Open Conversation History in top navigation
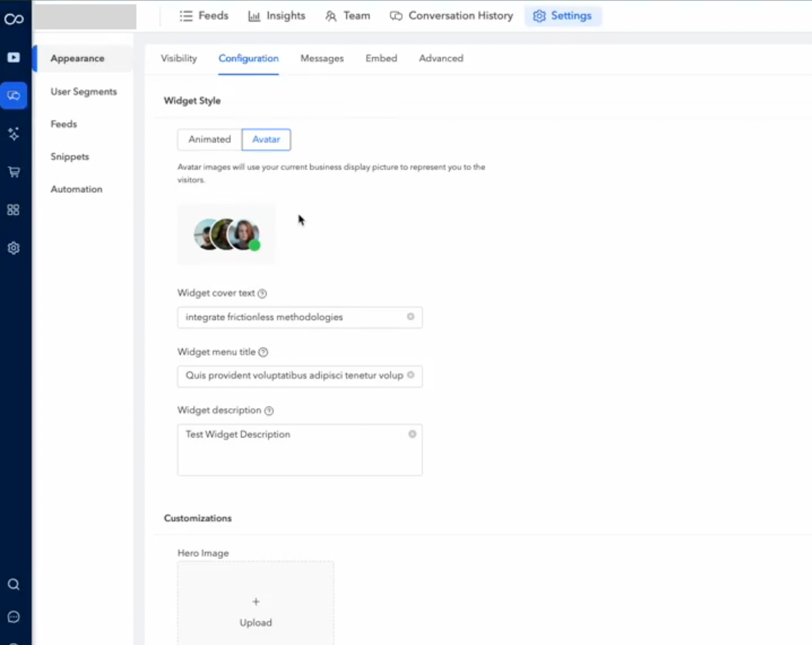The height and width of the screenshot is (645, 812). click(452, 16)
